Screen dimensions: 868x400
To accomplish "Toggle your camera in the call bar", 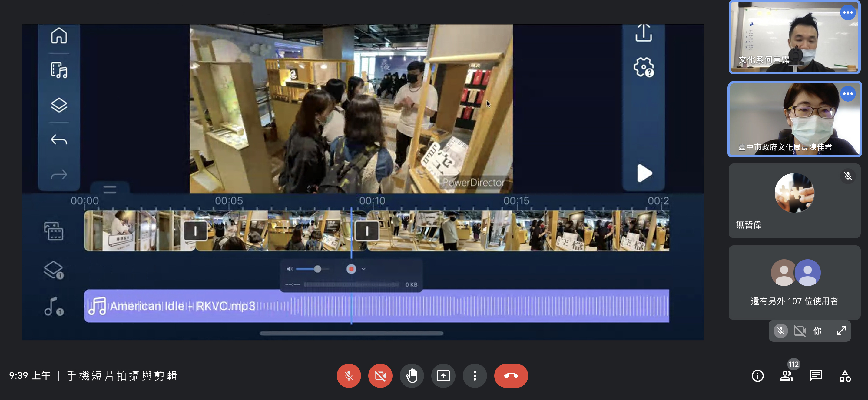I will [x=380, y=375].
